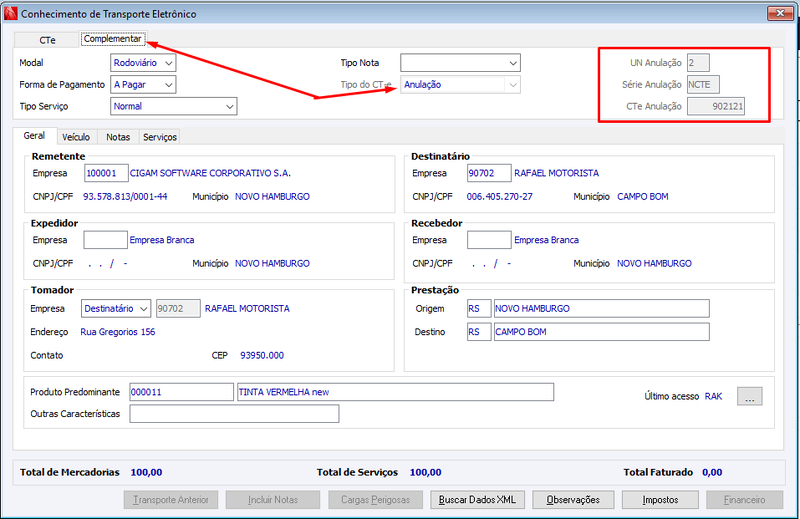800x519 pixels.
Task: Click the Tomador name RAFAEL MOTORISTA
Action: coord(247,309)
